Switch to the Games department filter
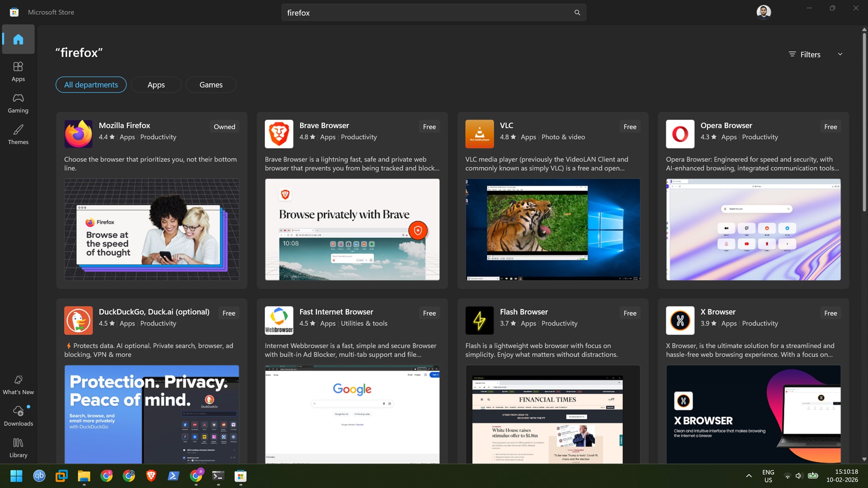868x488 pixels. [211, 84]
